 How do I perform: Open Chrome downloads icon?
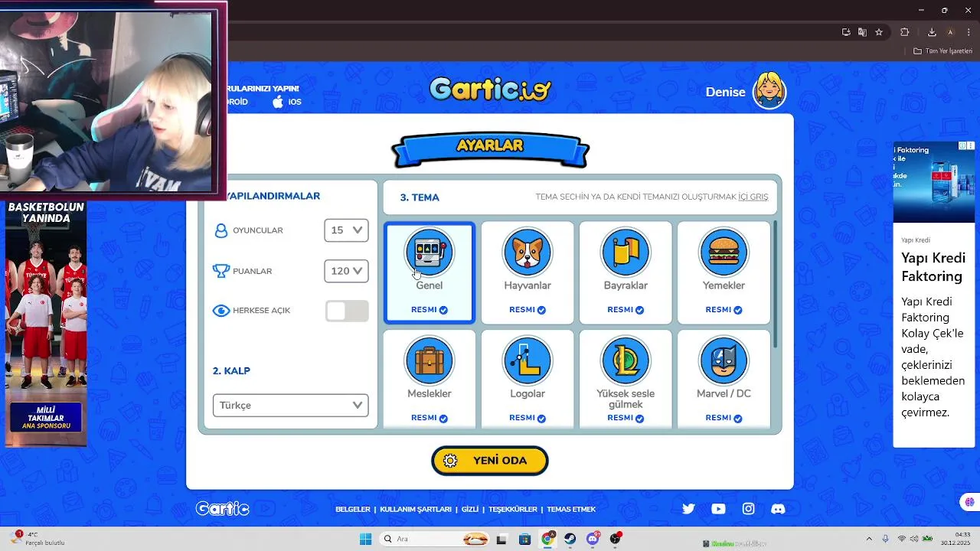tap(932, 32)
